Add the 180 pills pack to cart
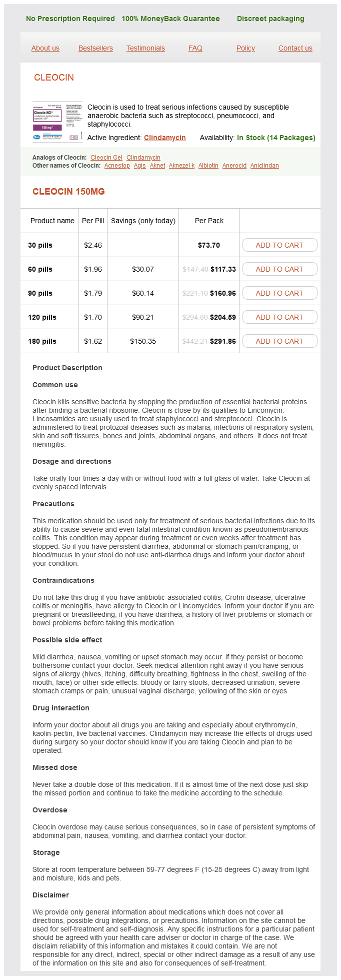The width and height of the screenshot is (341, 980). (279, 341)
